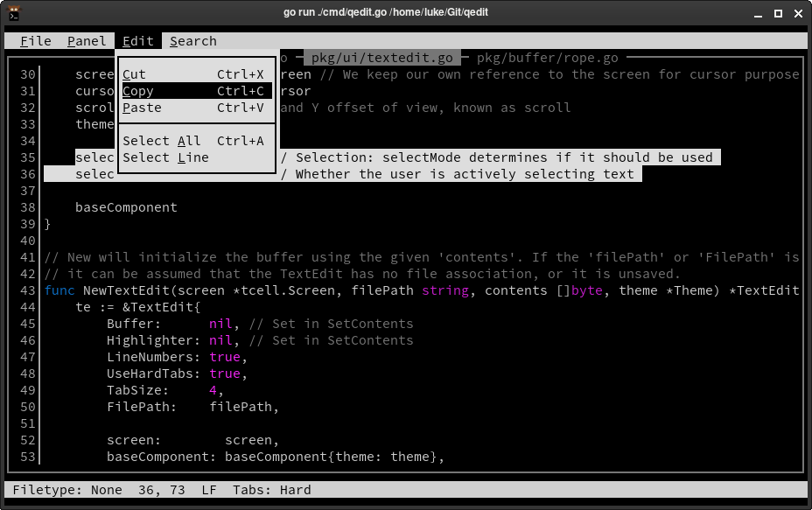Screen dimensions: 812x510
Task: Click the TabSize value '4'
Action: click(213, 390)
